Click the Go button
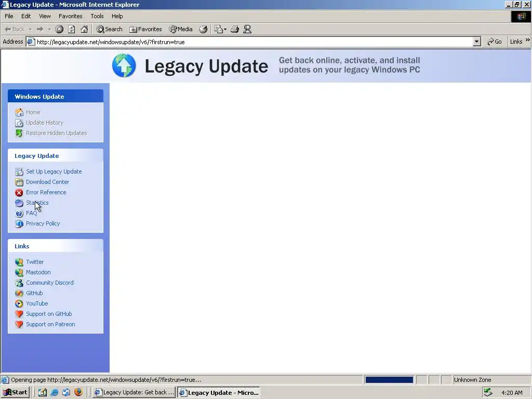 point(495,42)
